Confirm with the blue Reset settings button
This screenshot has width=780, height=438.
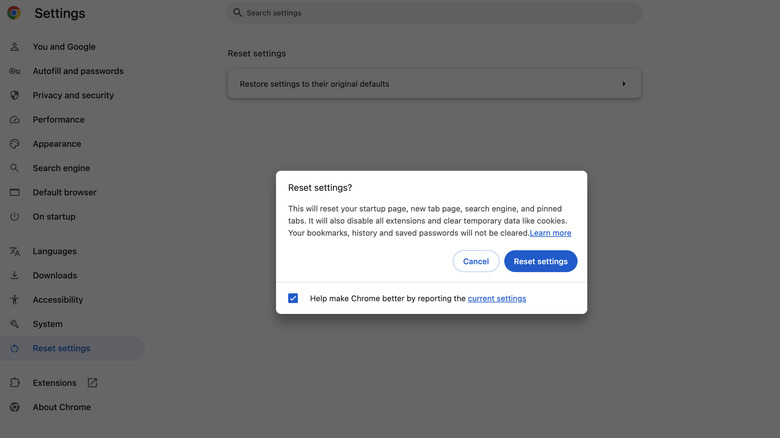tap(541, 261)
